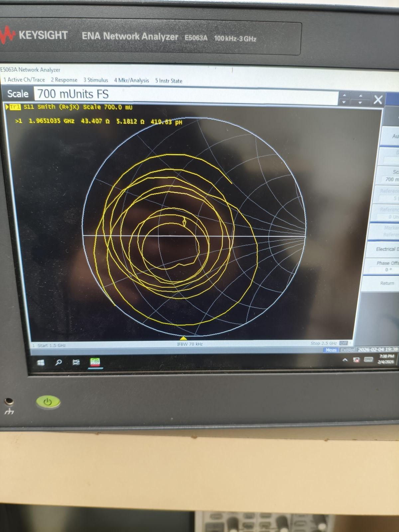Click marker 1 on the Smith chart

(184, 222)
